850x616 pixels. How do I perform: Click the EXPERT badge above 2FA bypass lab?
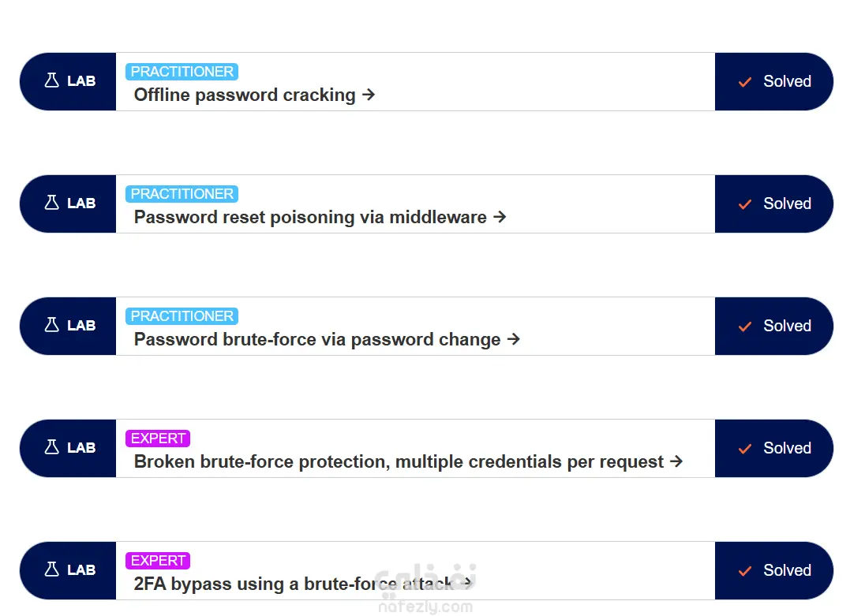point(158,561)
